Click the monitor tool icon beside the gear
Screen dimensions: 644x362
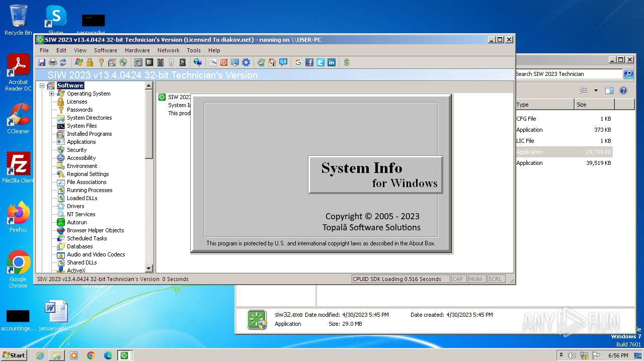coord(235,62)
